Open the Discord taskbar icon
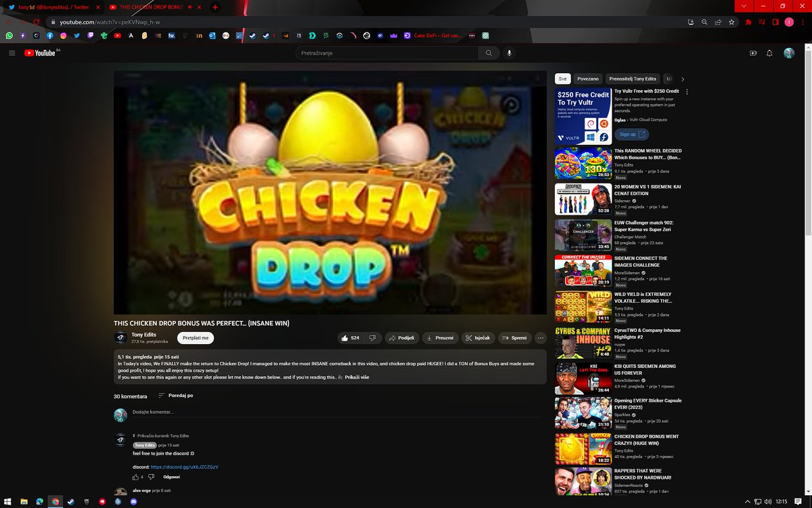Screen dimensions: 812x508 [133, 501]
